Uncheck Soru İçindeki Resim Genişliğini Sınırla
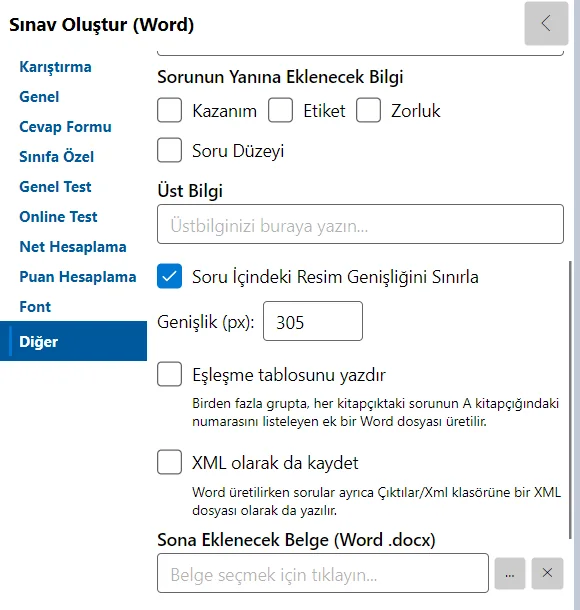 click(170, 276)
